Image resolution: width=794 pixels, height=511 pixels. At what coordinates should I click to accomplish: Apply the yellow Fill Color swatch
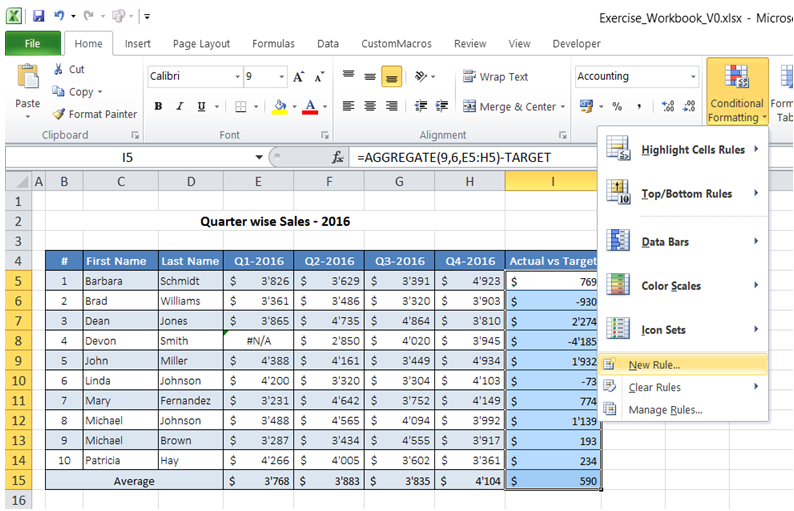[280, 107]
